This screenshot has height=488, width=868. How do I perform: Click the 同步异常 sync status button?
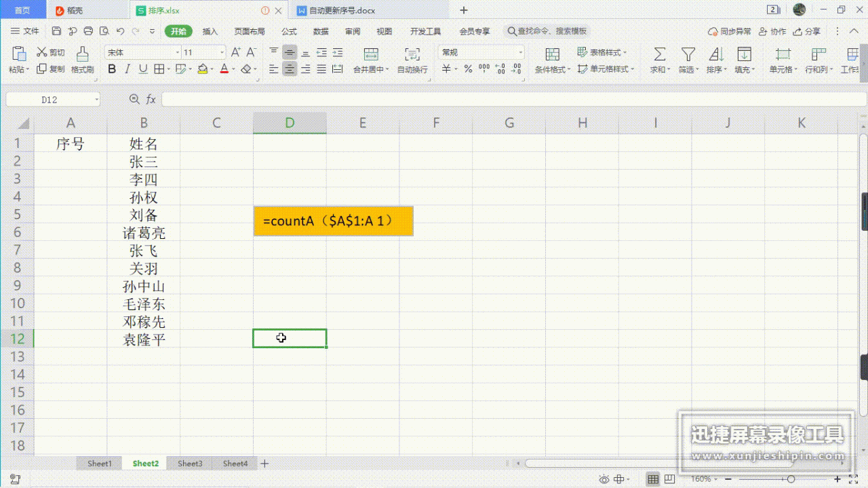click(730, 31)
